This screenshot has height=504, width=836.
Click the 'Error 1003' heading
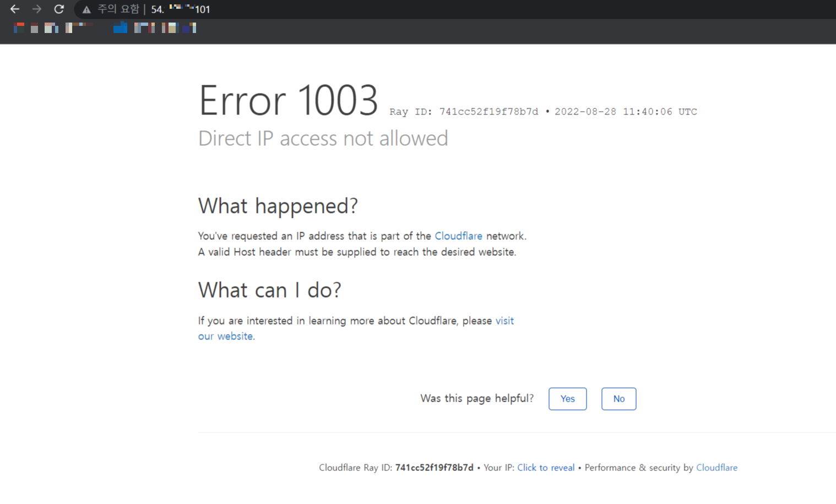(x=288, y=101)
